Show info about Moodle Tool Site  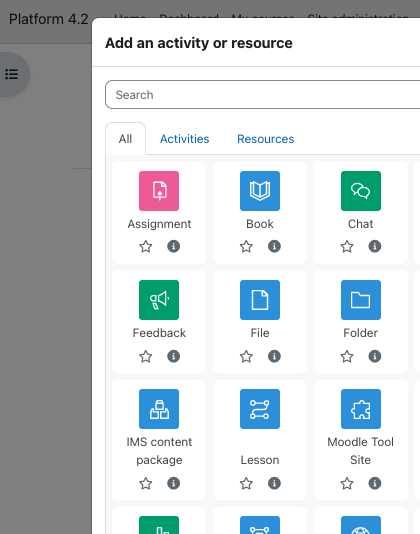point(375,483)
